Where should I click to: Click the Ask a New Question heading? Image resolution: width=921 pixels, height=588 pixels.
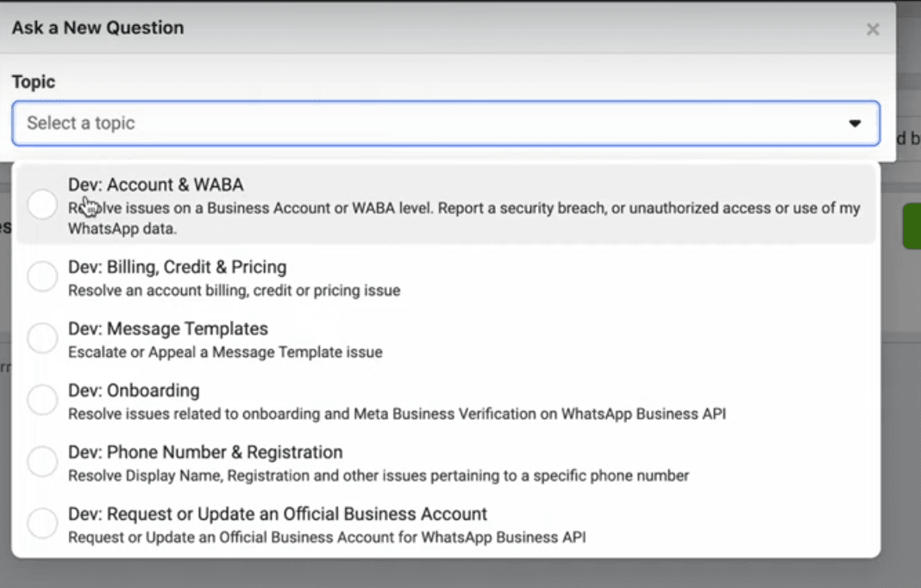click(98, 28)
